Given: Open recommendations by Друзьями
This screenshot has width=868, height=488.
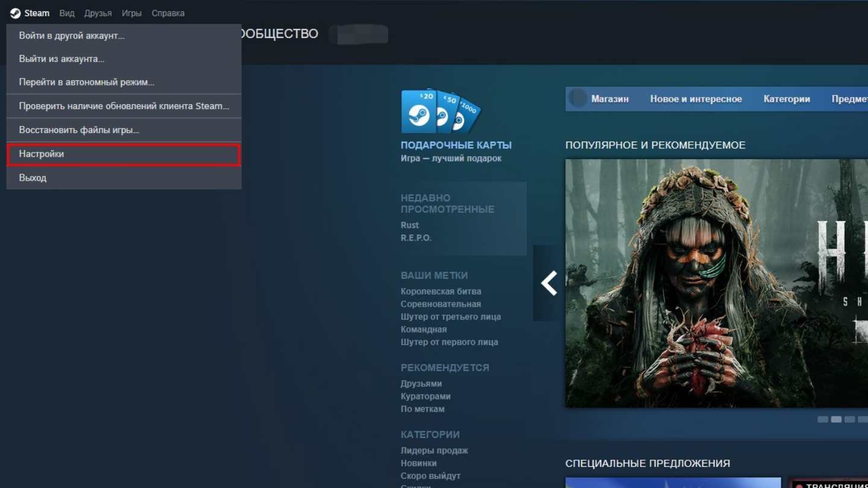Looking at the screenshot, I should click(421, 383).
